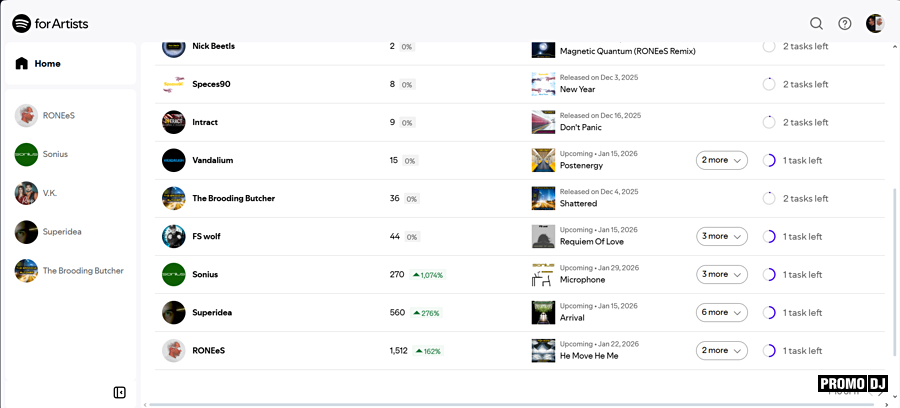Open the user profile avatar menu
Screen dimensions: 900x408
click(x=875, y=24)
